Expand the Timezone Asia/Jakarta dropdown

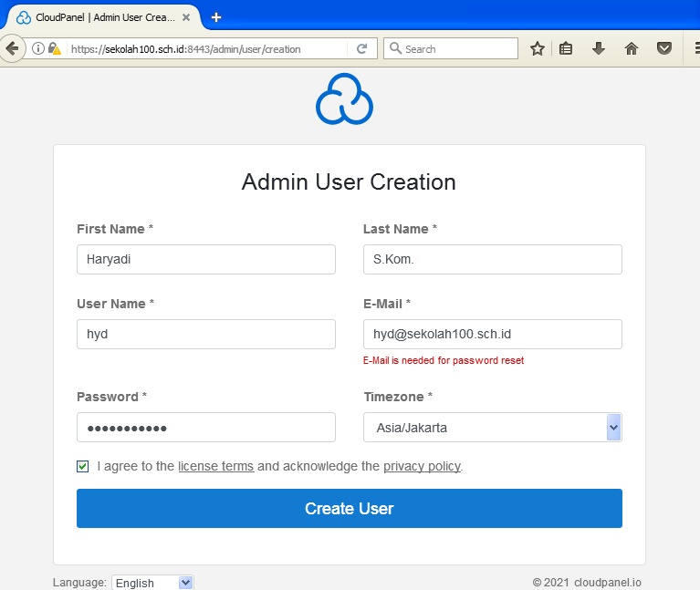pyautogui.click(x=613, y=427)
